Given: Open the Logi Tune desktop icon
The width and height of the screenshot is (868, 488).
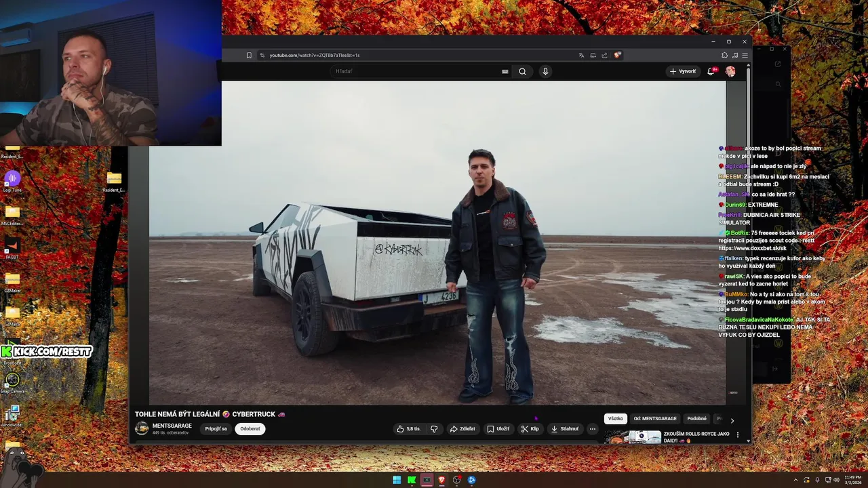Looking at the screenshot, I should pyautogui.click(x=12, y=181).
